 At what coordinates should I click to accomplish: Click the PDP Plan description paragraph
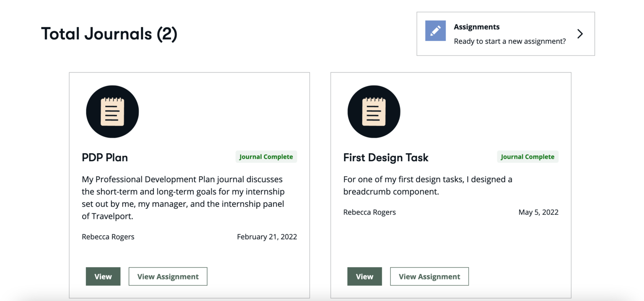183,198
